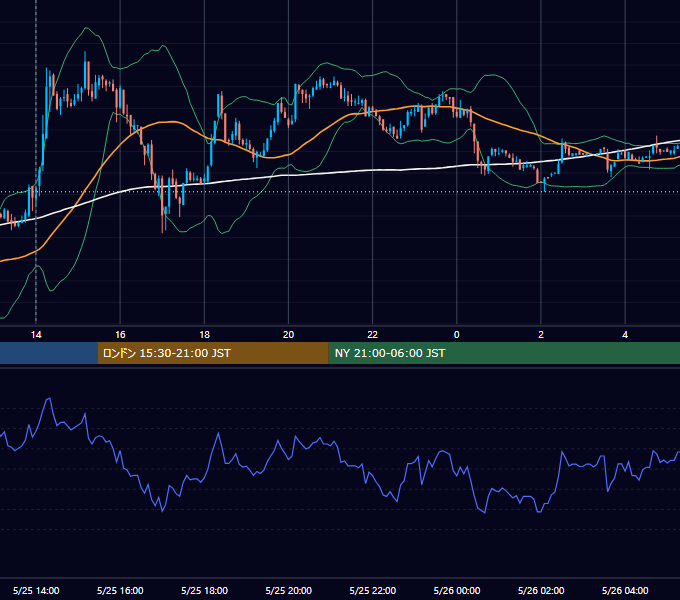680x600 pixels.
Task: Click the 4 hour axis label
Action: [625, 335]
